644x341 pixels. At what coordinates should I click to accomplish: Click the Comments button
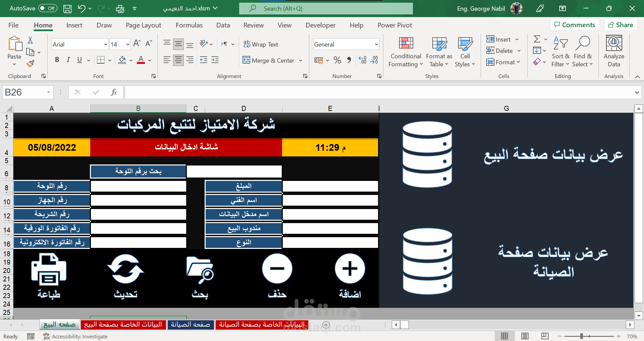coord(575,25)
